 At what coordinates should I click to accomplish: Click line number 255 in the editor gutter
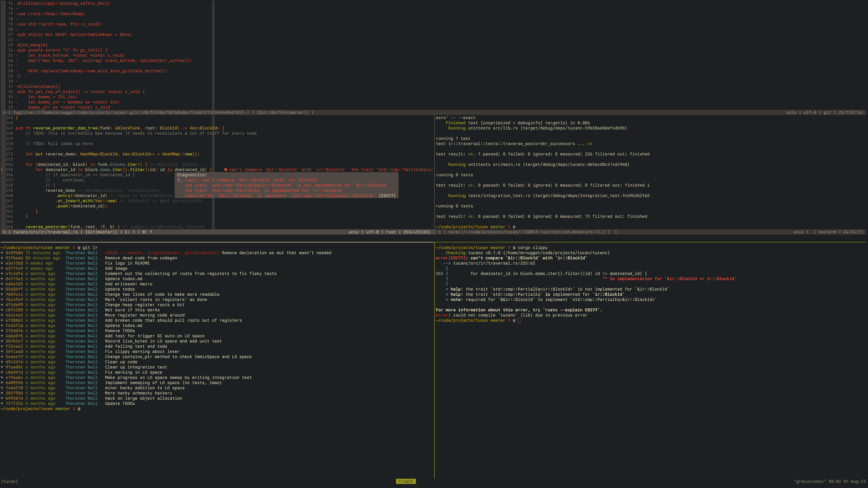click(9, 170)
